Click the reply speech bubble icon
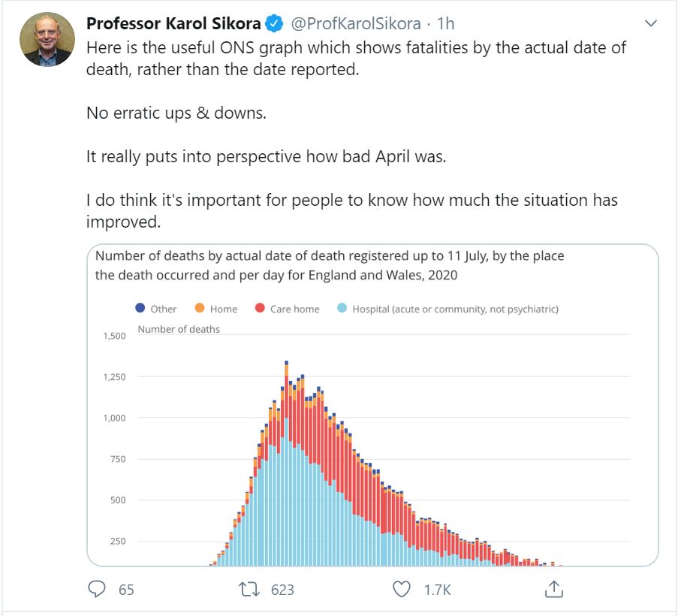The height and width of the screenshot is (616, 681). coord(97,589)
